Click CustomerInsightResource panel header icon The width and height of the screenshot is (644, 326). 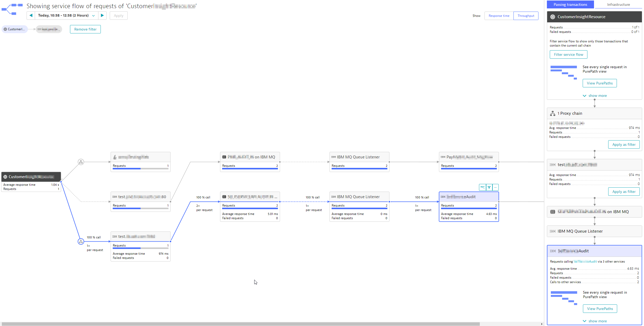click(553, 17)
